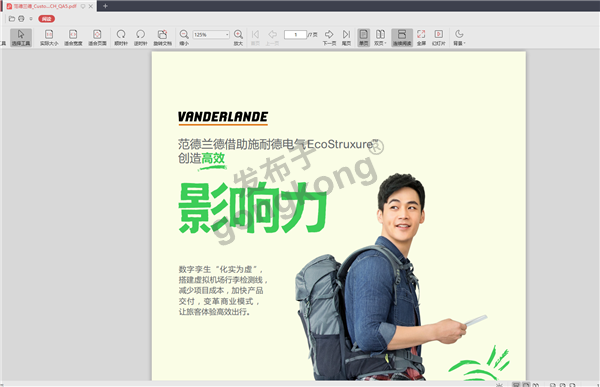Toggle 连续阅读 continuous reading mode
This screenshot has height=387, width=600.
402,38
